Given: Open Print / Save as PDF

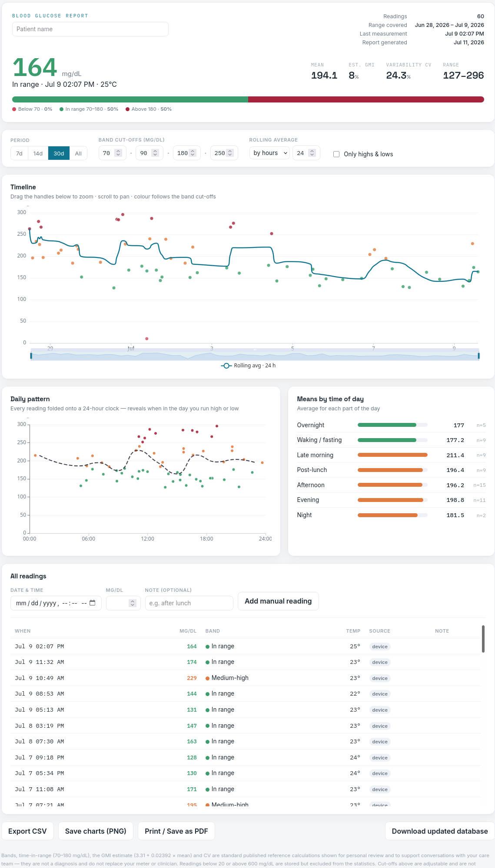Looking at the screenshot, I should coord(176,831).
